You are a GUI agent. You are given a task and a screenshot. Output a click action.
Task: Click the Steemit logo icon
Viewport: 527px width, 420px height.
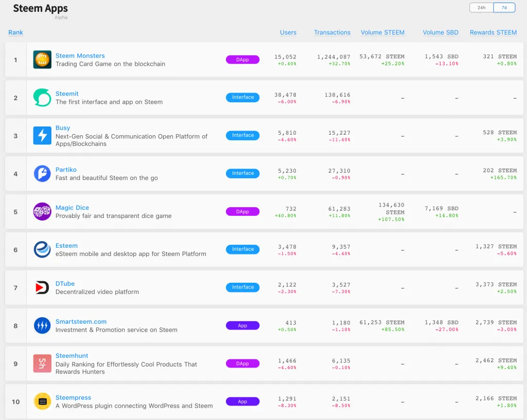(42, 98)
